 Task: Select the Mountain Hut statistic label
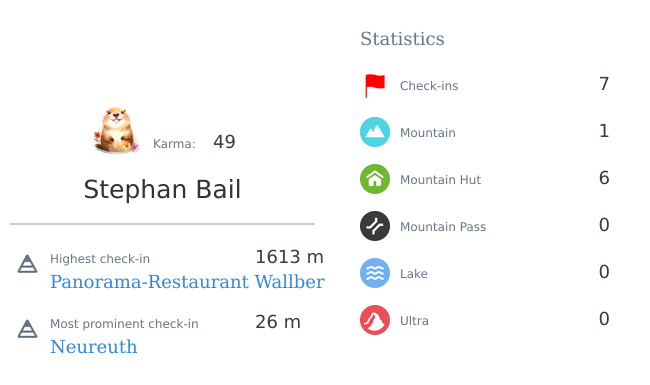(x=440, y=179)
